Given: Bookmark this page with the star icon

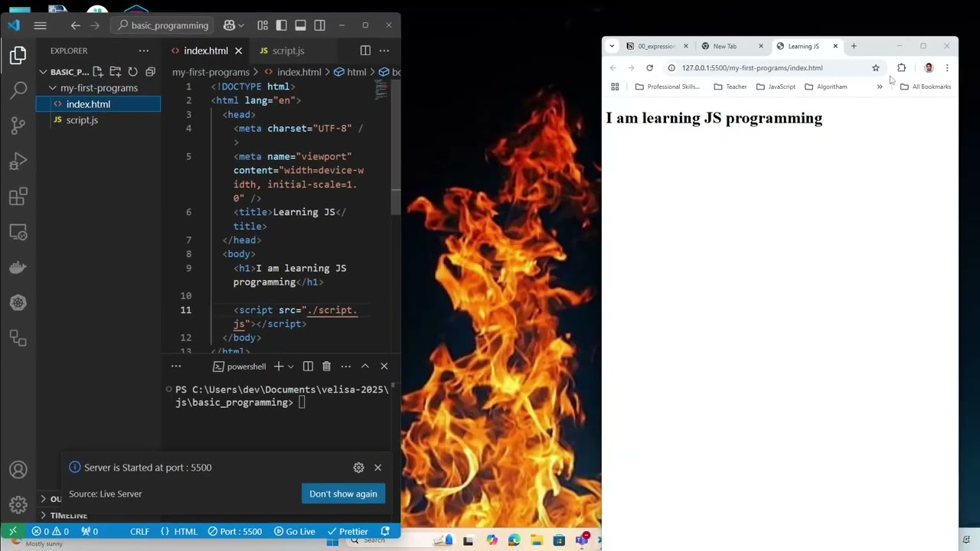Looking at the screenshot, I should [876, 67].
